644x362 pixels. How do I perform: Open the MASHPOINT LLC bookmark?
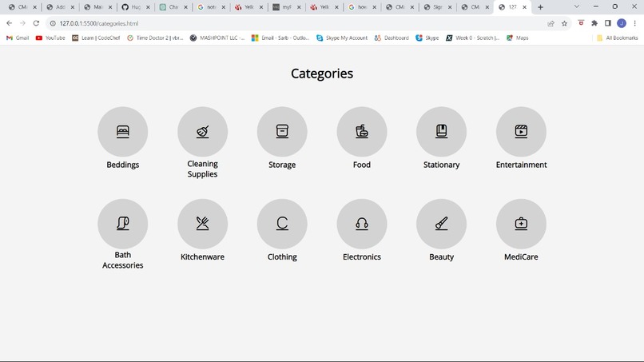point(217,38)
